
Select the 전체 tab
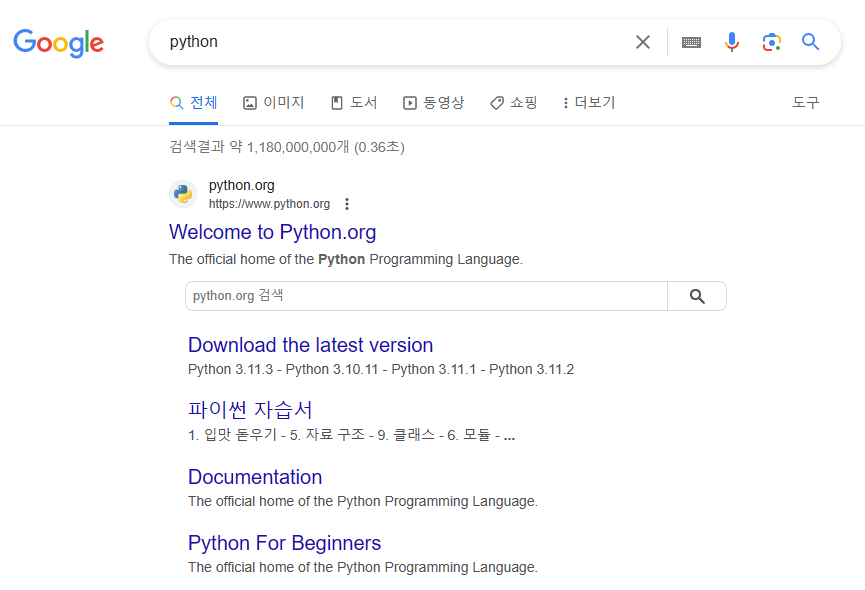(x=194, y=103)
